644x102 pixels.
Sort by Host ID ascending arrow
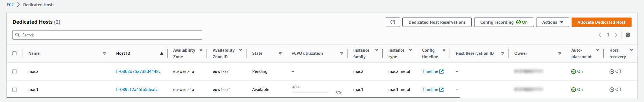(x=162, y=53)
